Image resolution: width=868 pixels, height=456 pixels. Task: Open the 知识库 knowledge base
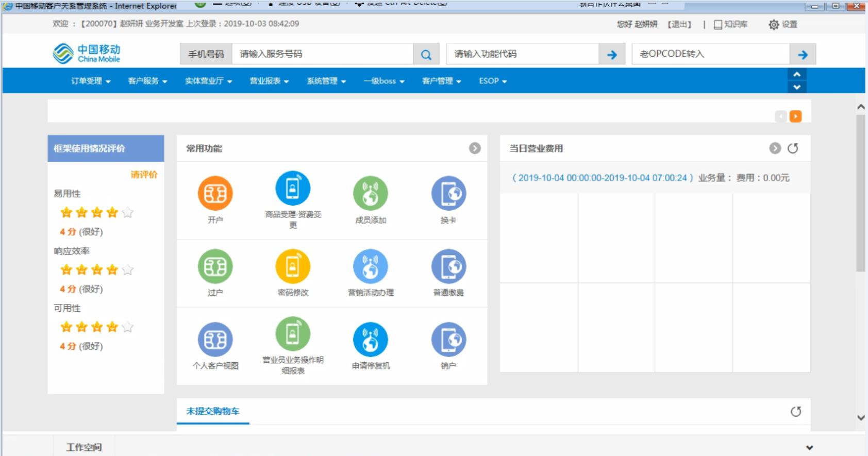pos(730,24)
